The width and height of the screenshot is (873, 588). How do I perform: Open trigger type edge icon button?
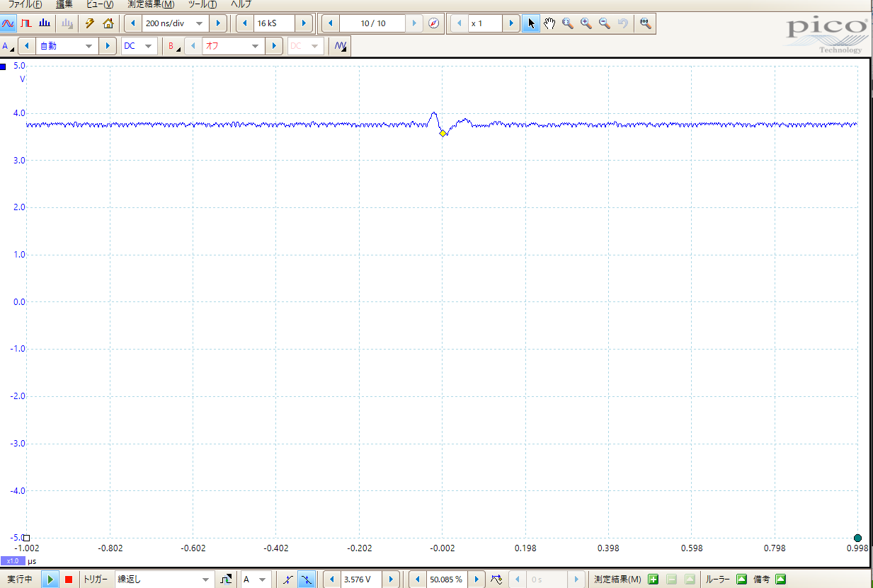tap(227, 579)
